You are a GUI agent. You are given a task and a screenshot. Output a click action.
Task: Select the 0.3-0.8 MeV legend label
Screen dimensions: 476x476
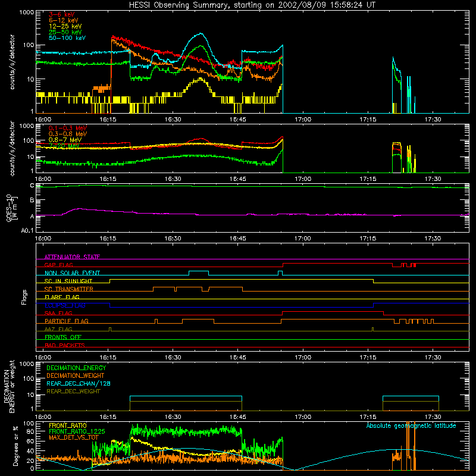coord(68,134)
